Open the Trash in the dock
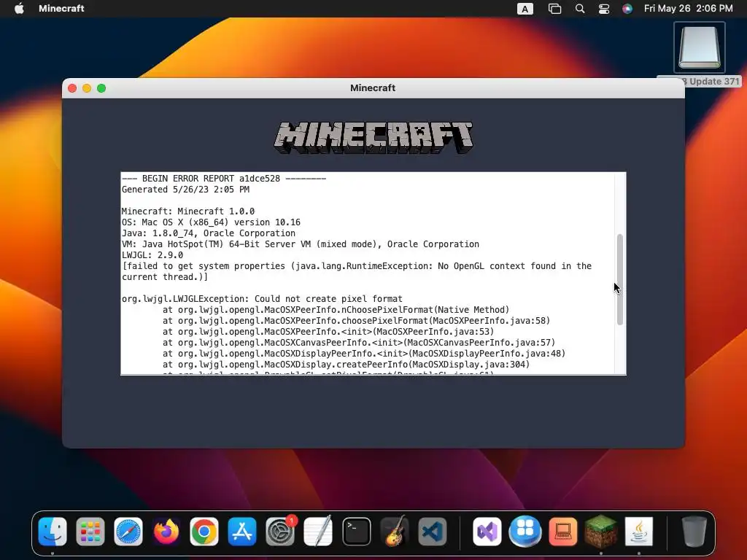 pyautogui.click(x=694, y=532)
